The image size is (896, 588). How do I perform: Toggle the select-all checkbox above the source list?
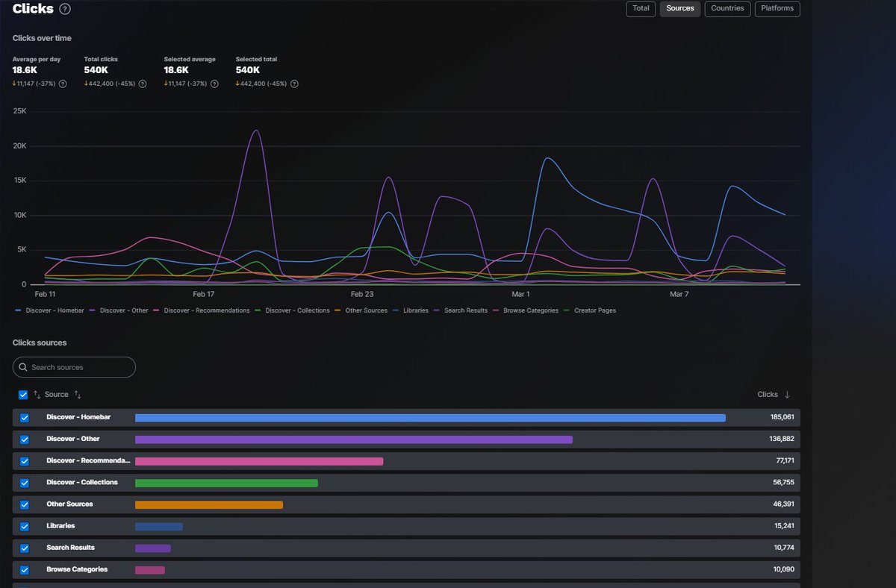[x=22, y=394]
